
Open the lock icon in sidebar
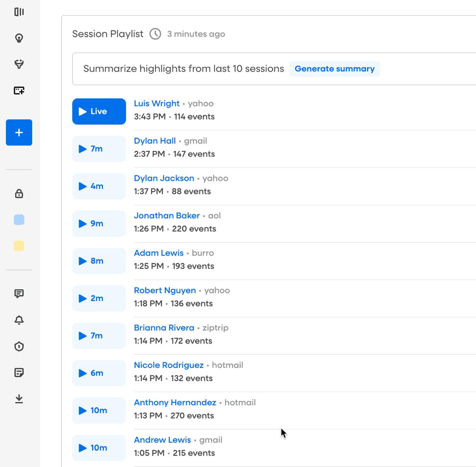click(x=19, y=193)
